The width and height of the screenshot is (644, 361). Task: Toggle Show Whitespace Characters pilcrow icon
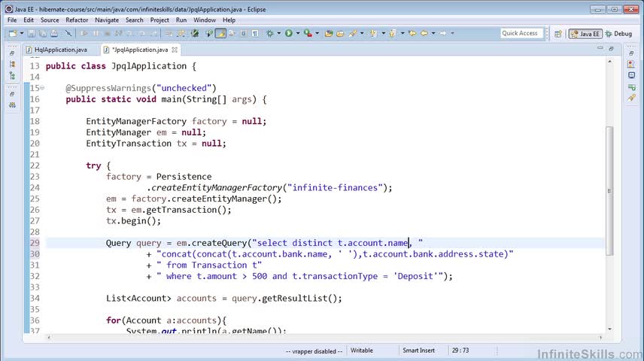click(x=255, y=33)
